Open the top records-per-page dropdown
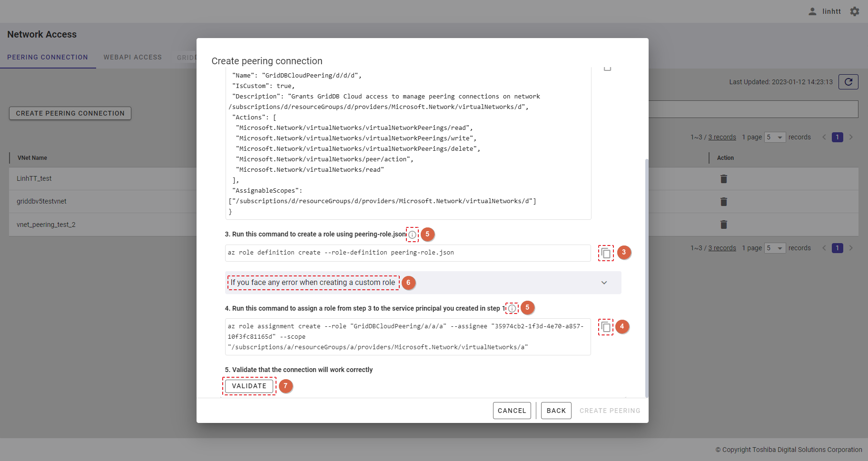Screen dimensions: 868x461 (775, 137)
